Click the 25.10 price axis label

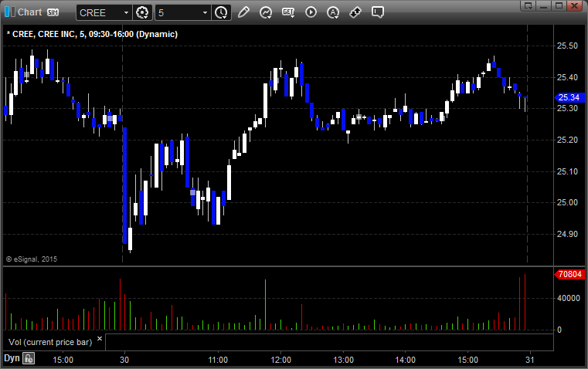[x=567, y=171]
